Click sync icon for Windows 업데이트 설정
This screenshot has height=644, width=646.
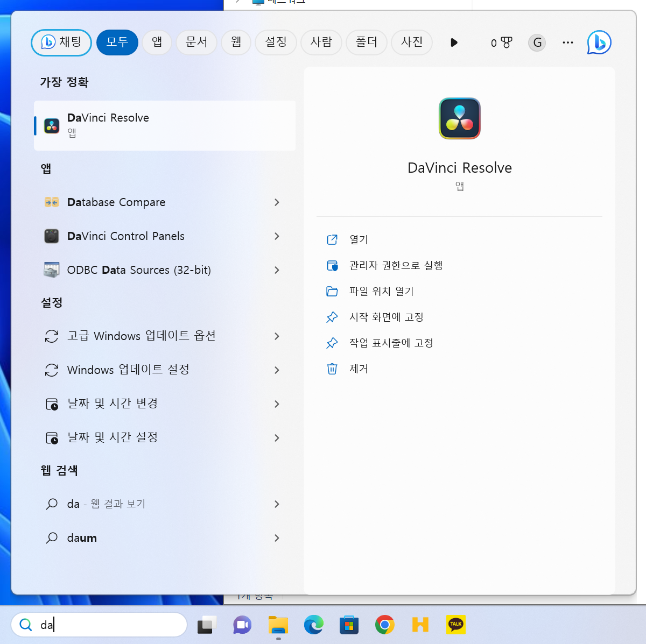pyautogui.click(x=52, y=370)
